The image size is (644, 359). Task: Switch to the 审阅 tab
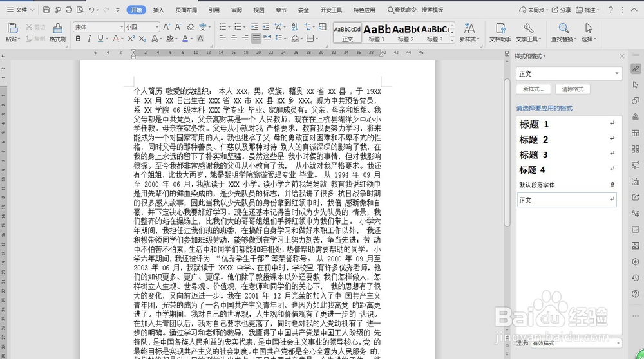tap(236, 10)
